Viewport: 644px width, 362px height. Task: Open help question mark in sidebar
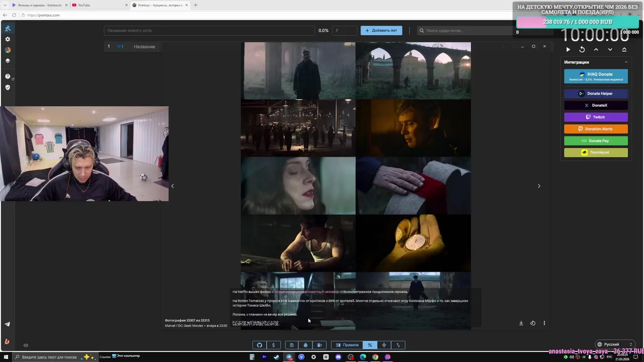8,76
